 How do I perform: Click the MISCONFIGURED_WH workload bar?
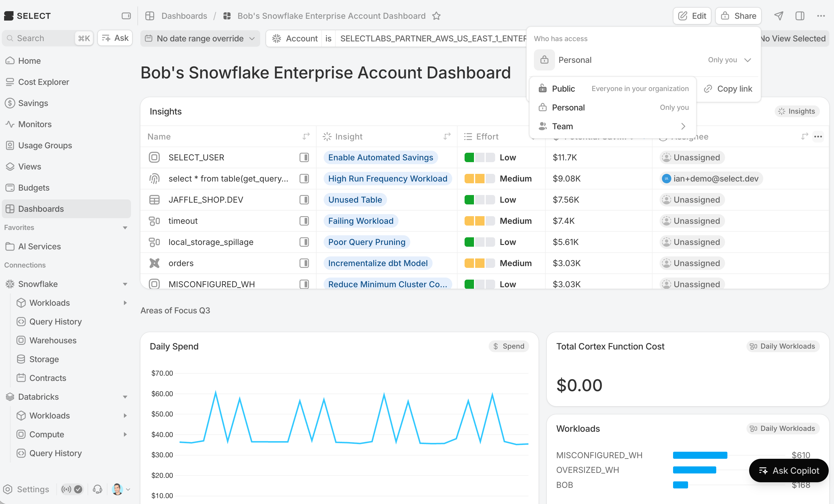700,455
